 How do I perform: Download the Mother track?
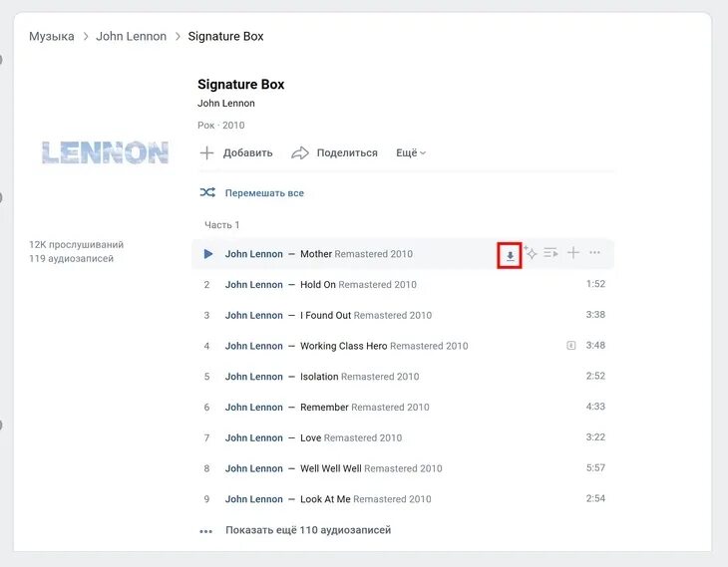click(510, 255)
